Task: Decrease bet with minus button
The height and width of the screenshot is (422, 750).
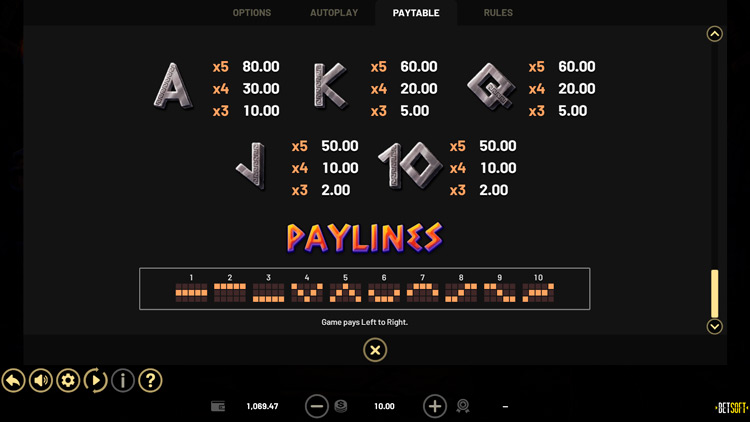Action: pyautogui.click(x=317, y=406)
